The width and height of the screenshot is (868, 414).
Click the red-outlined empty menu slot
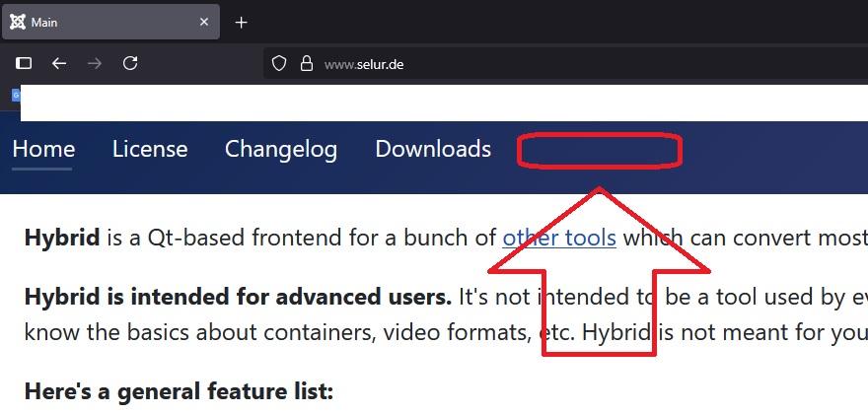click(600, 151)
